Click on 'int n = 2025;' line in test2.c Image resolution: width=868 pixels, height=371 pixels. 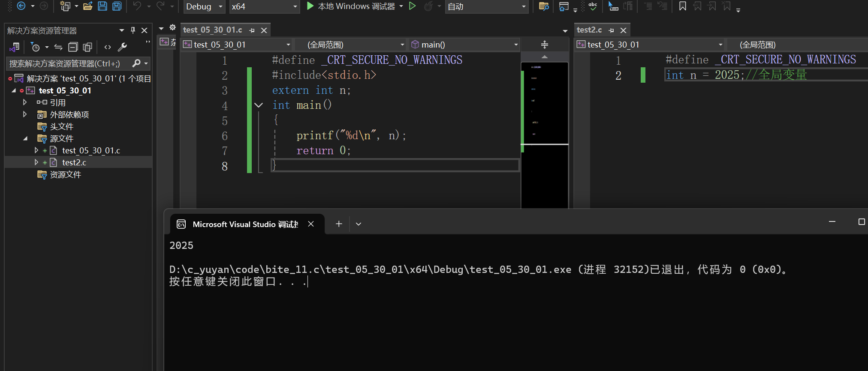(736, 75)
